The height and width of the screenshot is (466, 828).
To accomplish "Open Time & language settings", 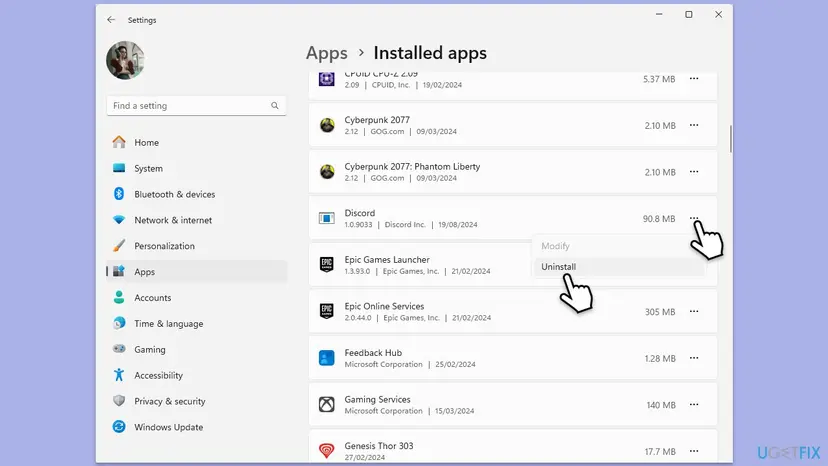I will [x=196, y=323].
